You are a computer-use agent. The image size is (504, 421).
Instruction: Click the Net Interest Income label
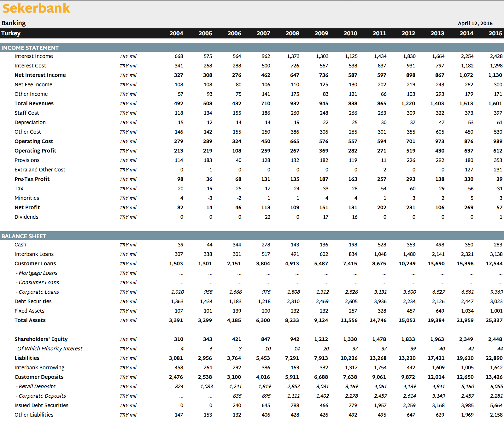coord(40,75)
